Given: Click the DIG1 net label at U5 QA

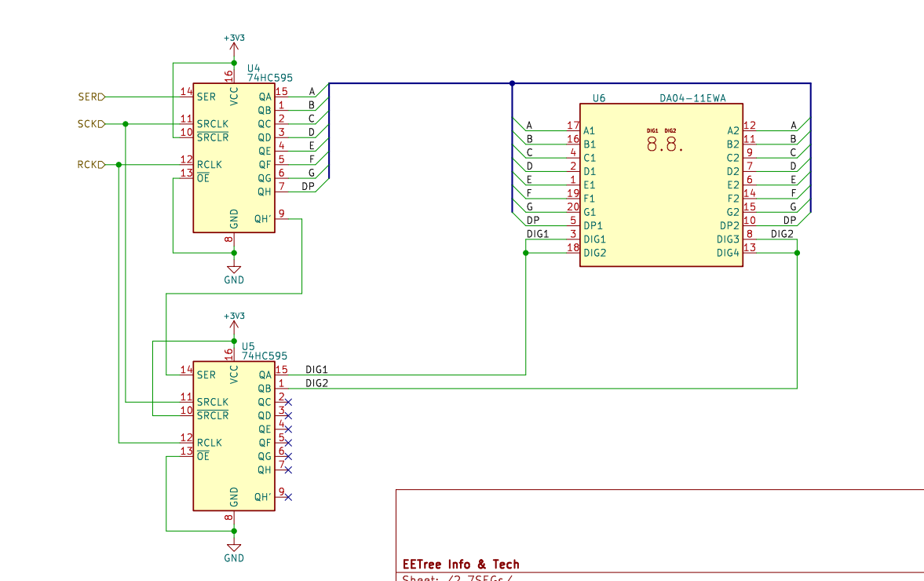Looking at the screenshot, I should click(x=316, y=370).
